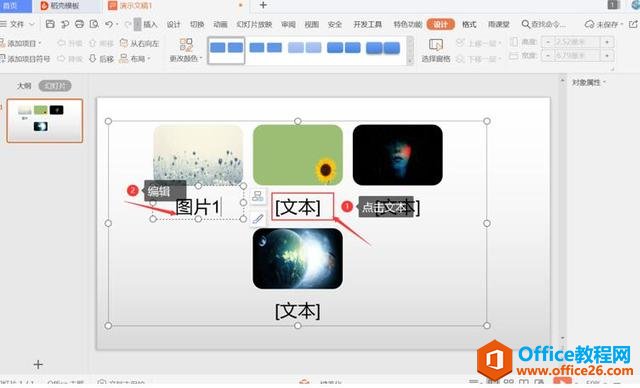640x388 pixels.
Task: Click the 从右向左 direction button
Action: click(x=139, y=43)
